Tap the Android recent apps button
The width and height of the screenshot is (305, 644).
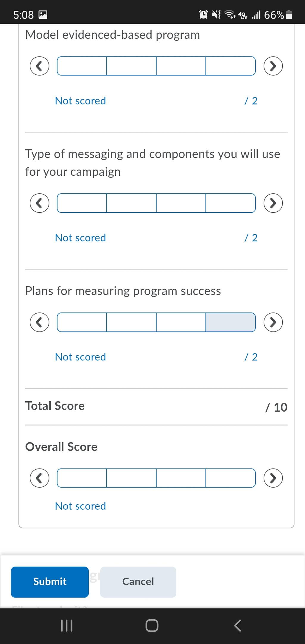click(x=67, y=626)
